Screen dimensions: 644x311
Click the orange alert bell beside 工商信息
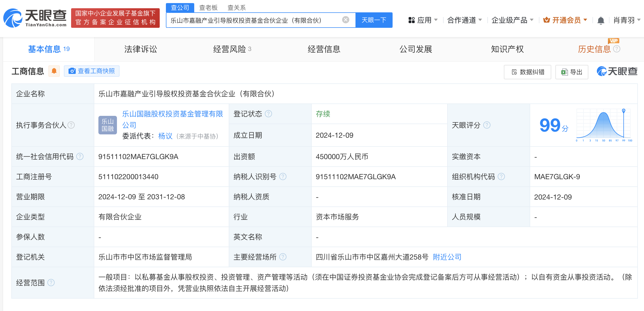[54, 71]
